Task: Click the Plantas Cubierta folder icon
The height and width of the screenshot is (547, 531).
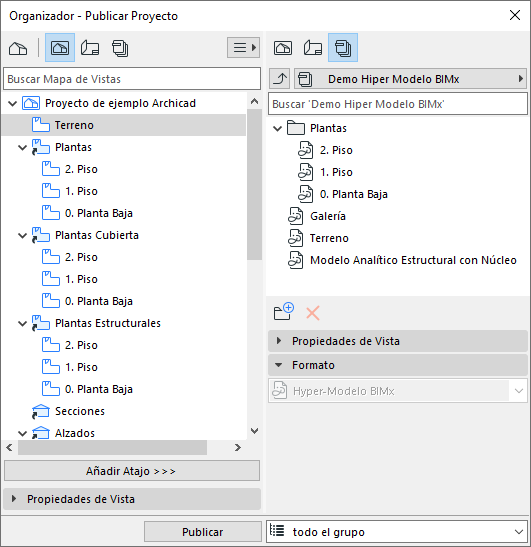Action: (x=40, y=235)
